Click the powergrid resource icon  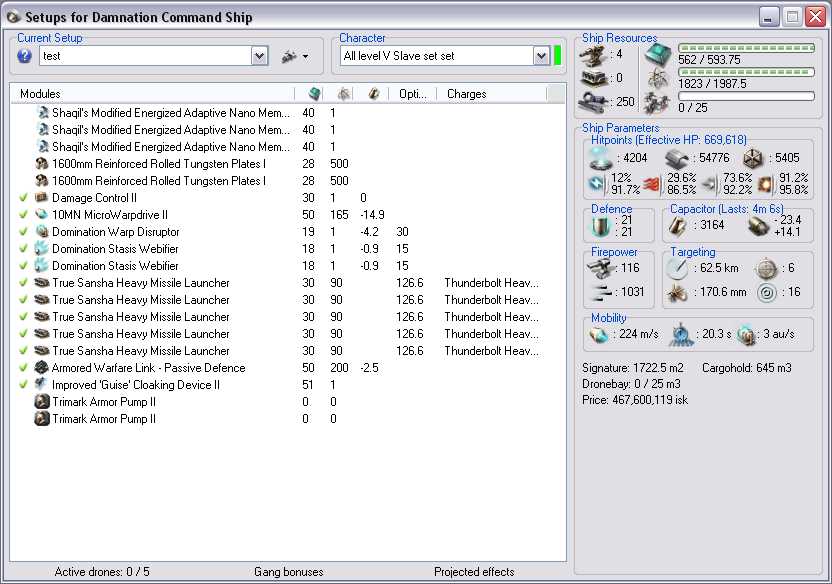tap(658, 79)
